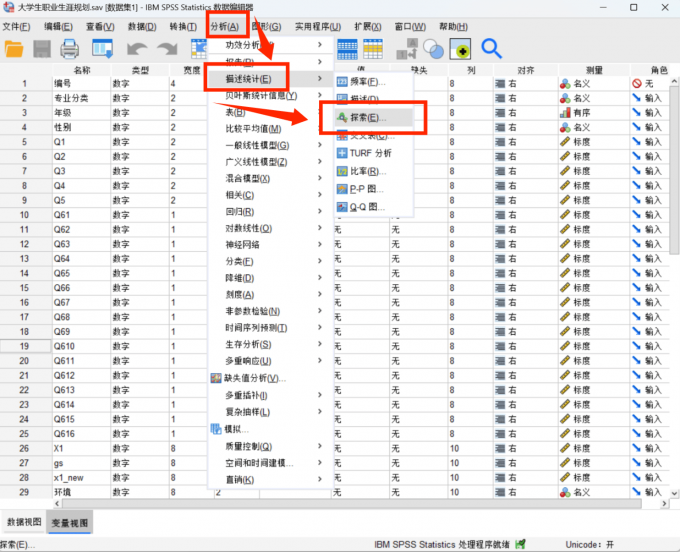This screenshot has height=552, width=680.
Task: Click the 模拟 simulation icon
Action: click(216, 429)
